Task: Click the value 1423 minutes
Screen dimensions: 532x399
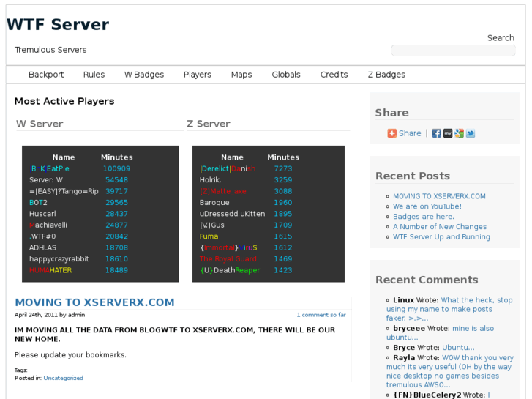Action: point(283,270)
